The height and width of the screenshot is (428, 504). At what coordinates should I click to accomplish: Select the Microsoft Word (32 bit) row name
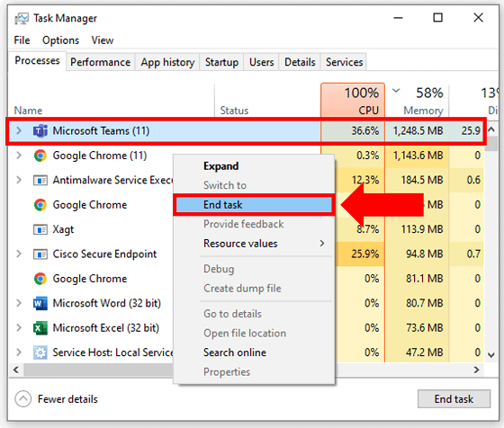(x=107, y=303)
